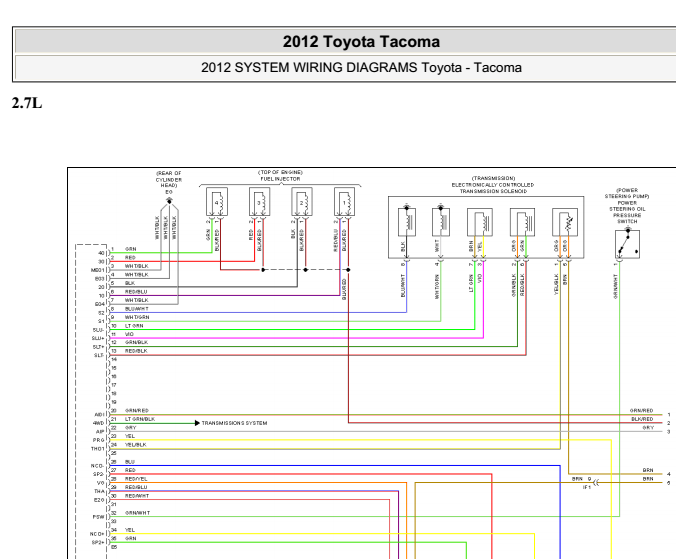Click the "E04" terminal label
This screenshot has width=676, height=559.
coord(100,304)
